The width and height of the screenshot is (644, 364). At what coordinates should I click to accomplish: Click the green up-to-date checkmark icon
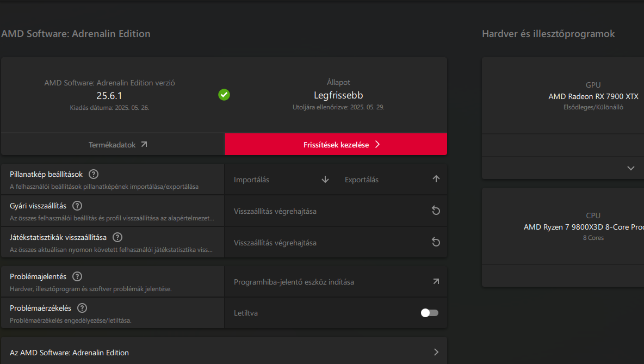(224, 95)
